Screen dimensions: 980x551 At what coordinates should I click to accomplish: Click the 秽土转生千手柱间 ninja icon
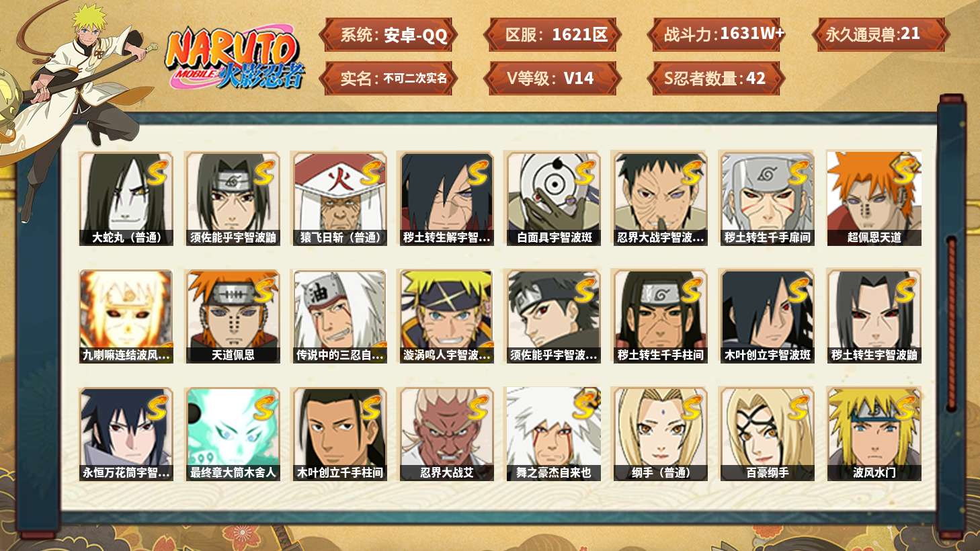(x=660, y=316)
